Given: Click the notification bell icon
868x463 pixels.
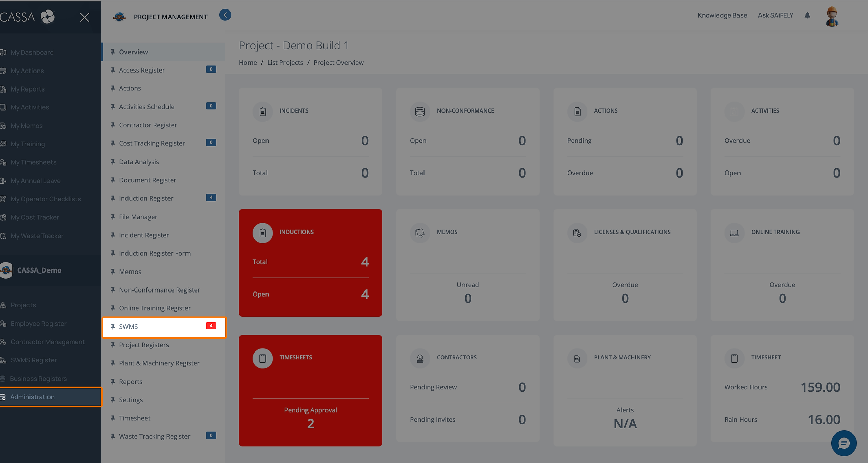Looking at the screenshot, I should coord(807,15).
